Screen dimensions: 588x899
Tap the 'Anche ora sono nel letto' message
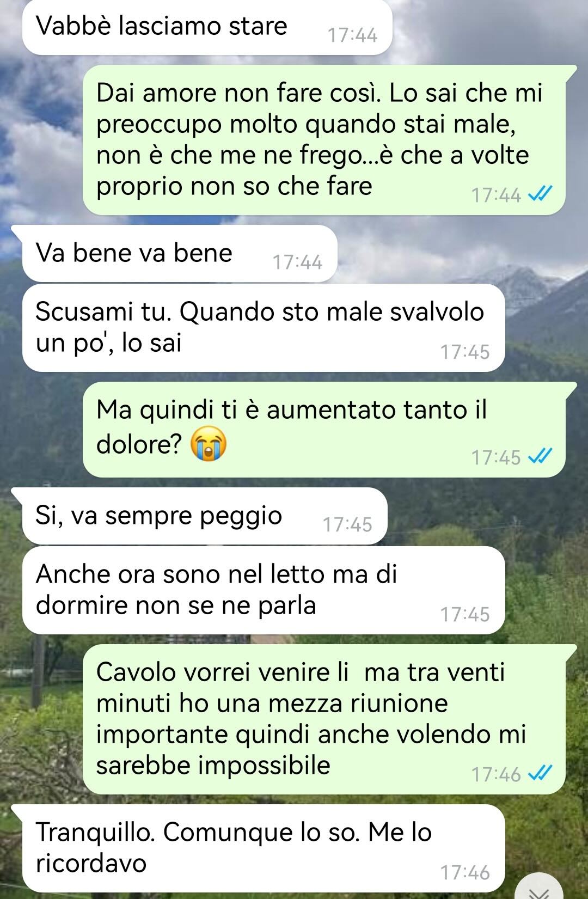coord(264,590)
